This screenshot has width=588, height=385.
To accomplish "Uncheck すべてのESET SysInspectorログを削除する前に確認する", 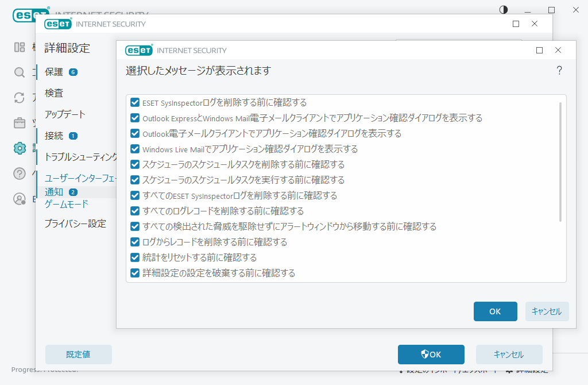I will (135, 195).
